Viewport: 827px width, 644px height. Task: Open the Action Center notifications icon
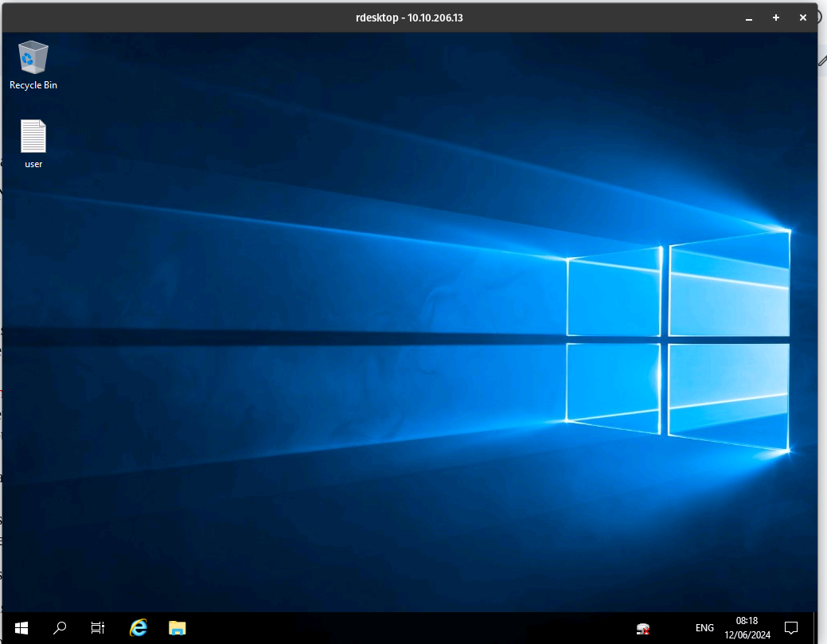click(791, 627)
